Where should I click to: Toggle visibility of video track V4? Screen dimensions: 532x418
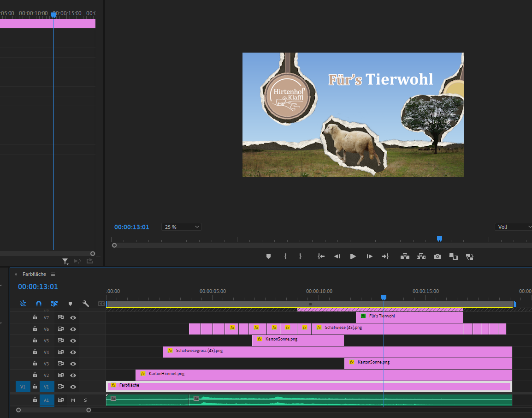click(73, 352)
